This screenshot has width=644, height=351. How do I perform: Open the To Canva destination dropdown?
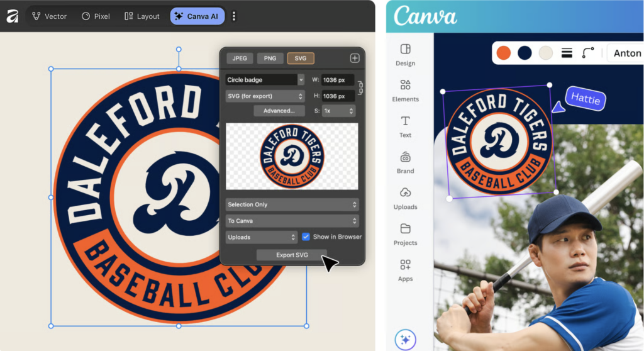coord(292,221)
